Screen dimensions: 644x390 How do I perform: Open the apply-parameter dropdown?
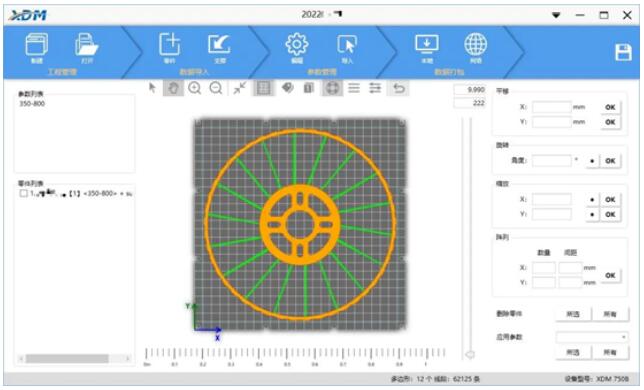coord(592,337)
